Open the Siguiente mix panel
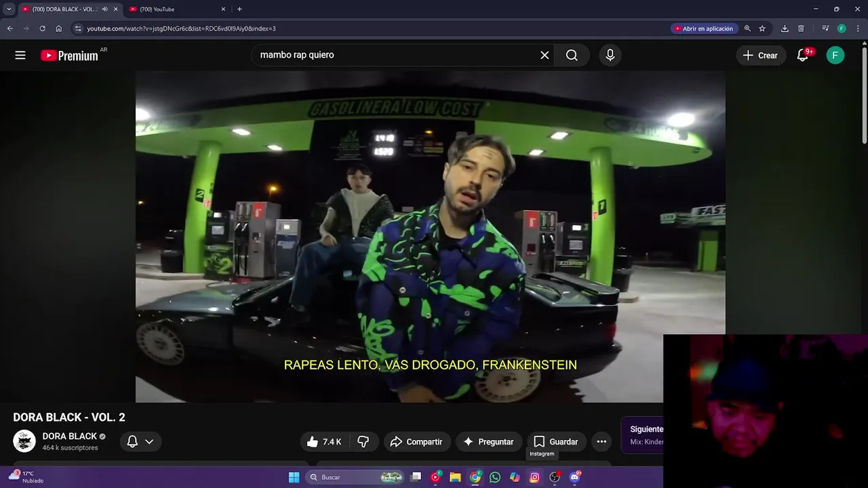 coord(642,435)
